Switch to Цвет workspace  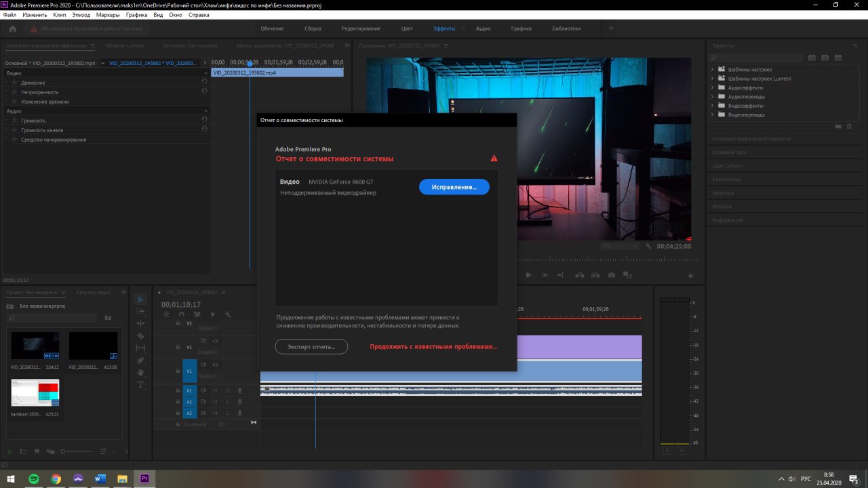pos(407,28)
